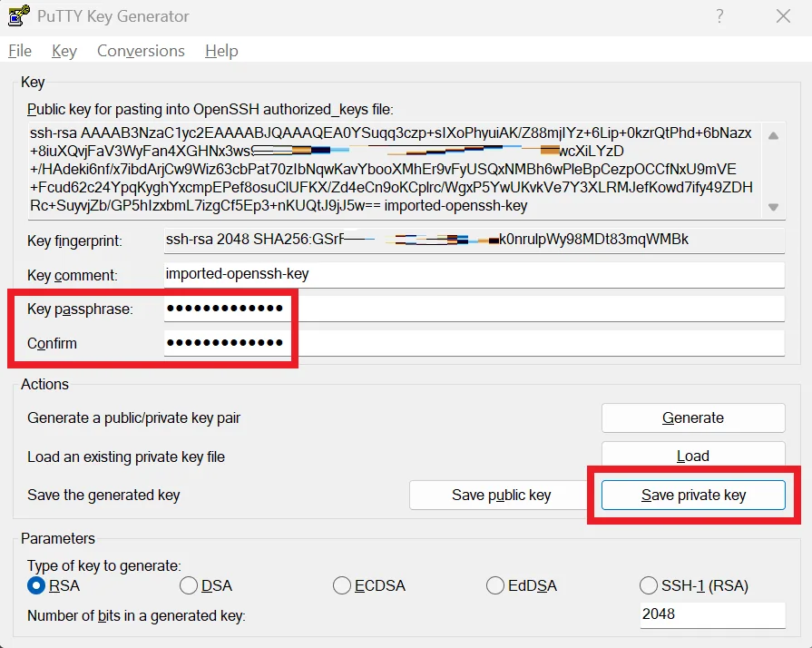
Task: Click the Key passphrase field
Action: [474, 309]
